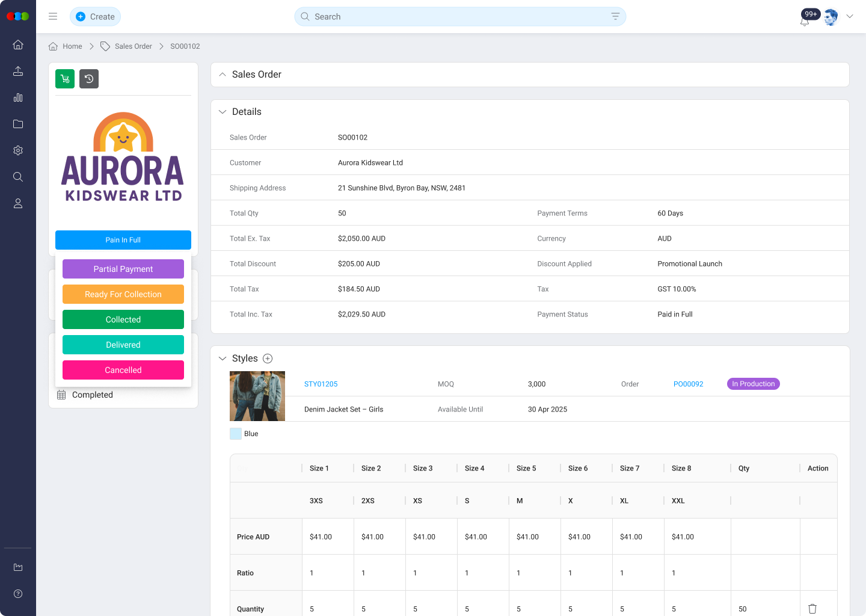Click the upload icon in sidebar
This screenshot has height=616, width=866.
click(x=18, y=71)
